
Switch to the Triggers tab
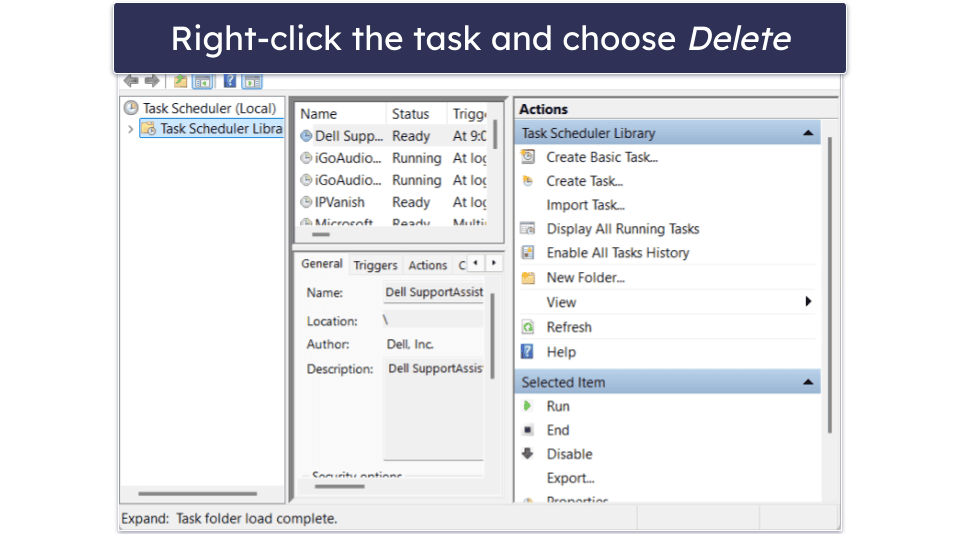[x=375, y=265]
